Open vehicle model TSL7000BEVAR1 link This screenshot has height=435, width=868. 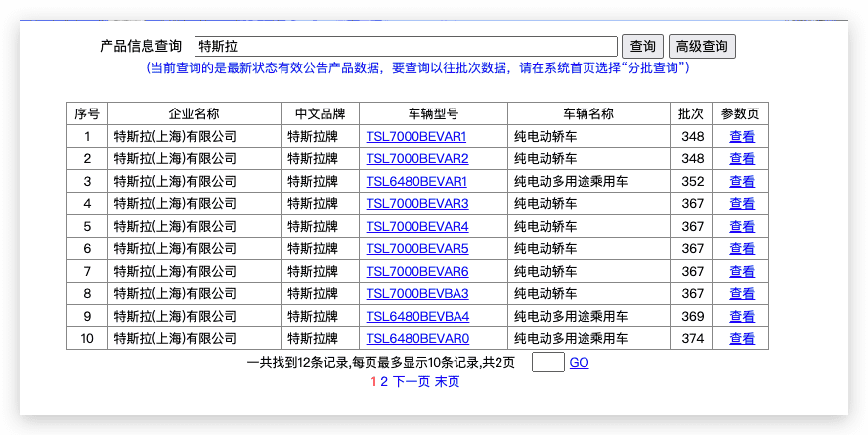tap(416, 137)
